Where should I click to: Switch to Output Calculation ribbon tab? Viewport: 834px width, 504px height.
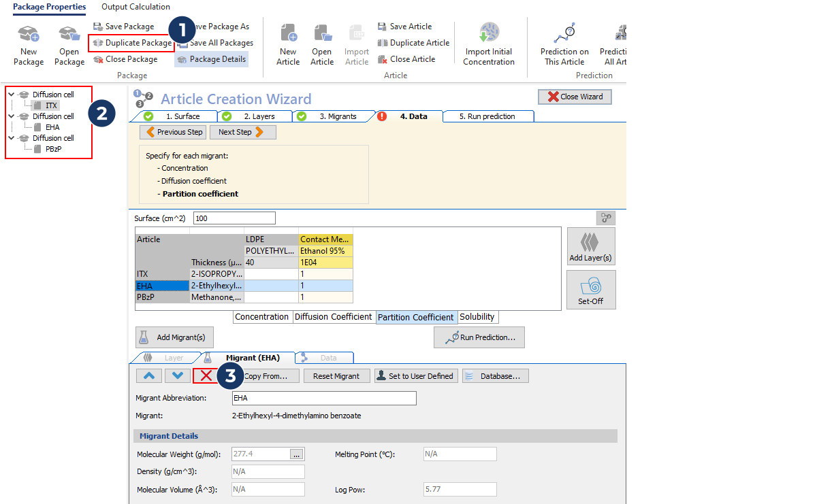(x=135, y=7)
